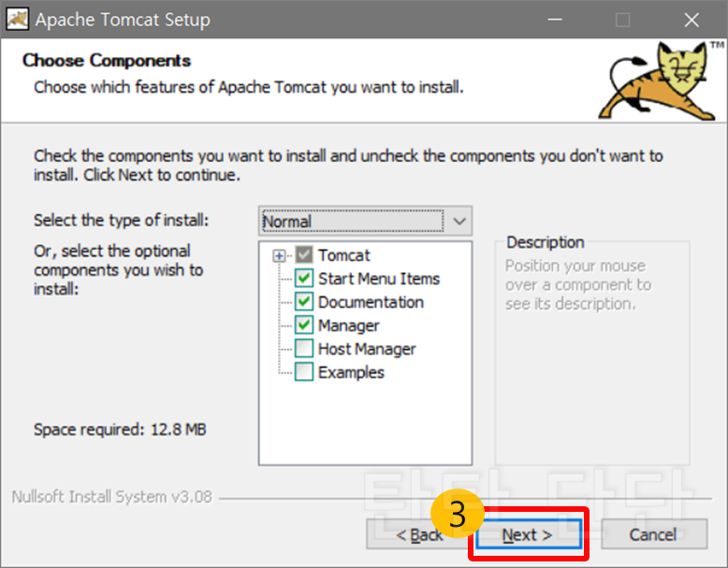Uncheck the Start Menu Items checkbox
Screen dimensions: 728x568
click(x=304, y=278)
